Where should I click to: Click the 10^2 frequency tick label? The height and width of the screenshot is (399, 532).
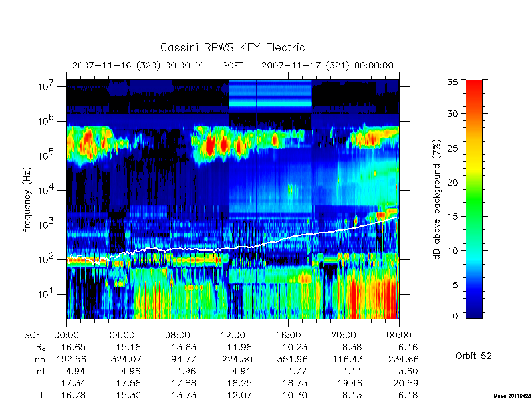pos(47,259)
